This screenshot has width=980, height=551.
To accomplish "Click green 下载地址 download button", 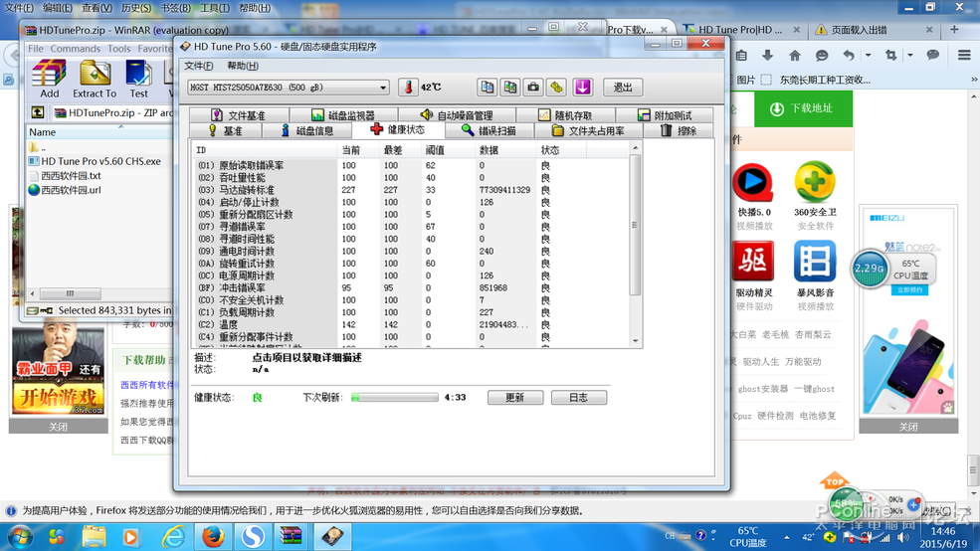I will point(803,108).
